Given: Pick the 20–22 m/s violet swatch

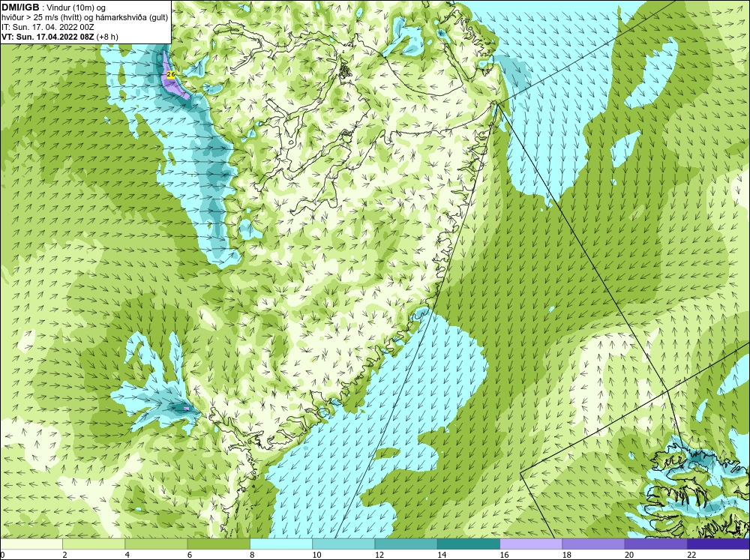Looking at the screenshot, I should [656, 544].
